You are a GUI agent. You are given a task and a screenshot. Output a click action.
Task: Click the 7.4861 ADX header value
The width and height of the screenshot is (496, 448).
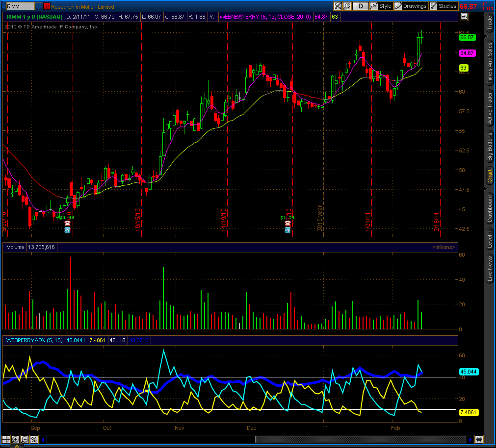[x=97, y=340]
